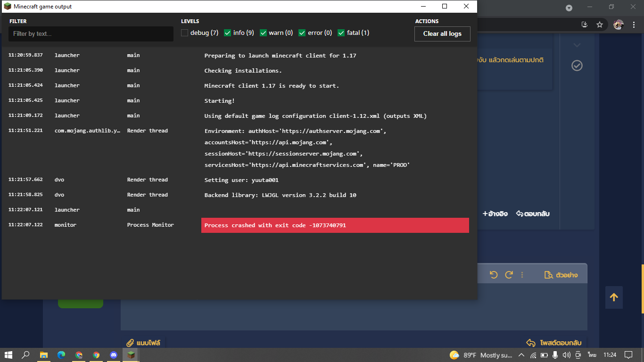
Task: Click Chrome's bookmark star icon
Action: (600, 25)
